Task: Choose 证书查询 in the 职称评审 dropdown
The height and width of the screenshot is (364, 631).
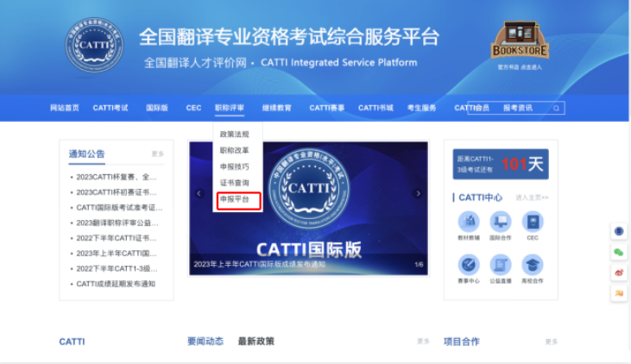Action: click(x=234, y=183)
